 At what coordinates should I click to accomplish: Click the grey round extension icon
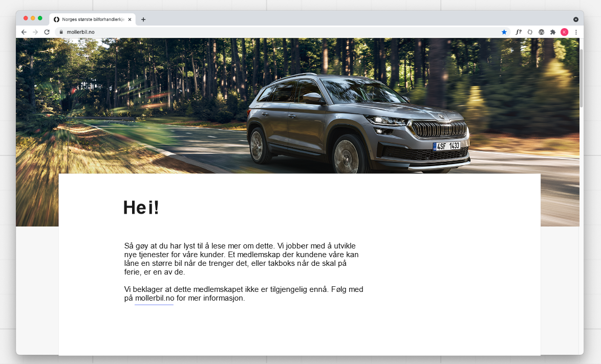click(x=541, y=32)
